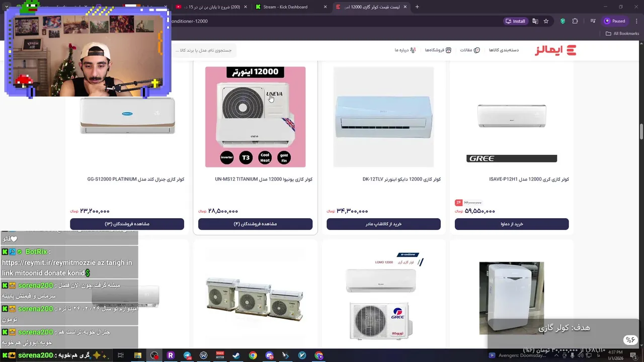Open the taskbar clock showing 4:37 PM
This screenshot has width=644, height=362.
615,355
